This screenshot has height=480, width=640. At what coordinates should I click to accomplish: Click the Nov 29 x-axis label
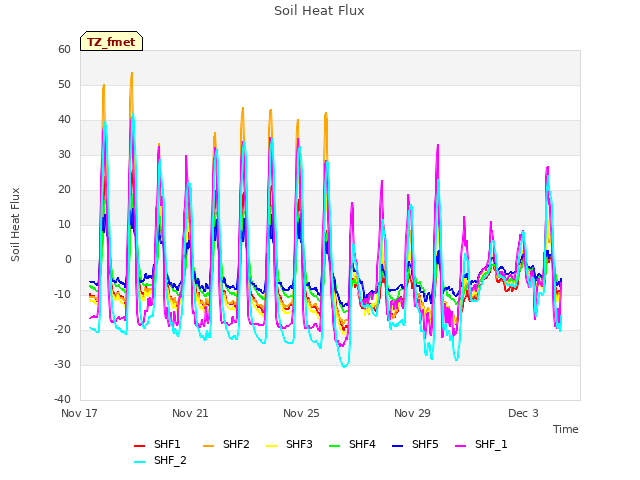coord(412,413)
